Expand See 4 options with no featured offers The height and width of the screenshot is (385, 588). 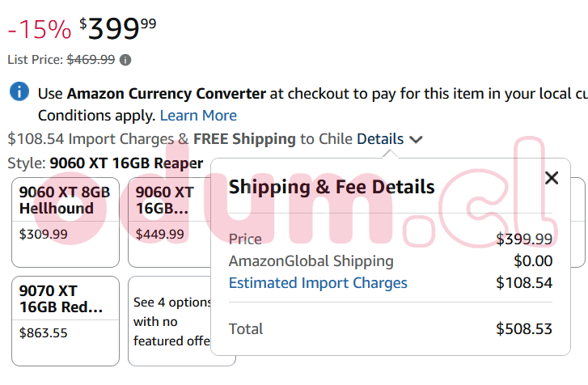(x=169, y=321)
